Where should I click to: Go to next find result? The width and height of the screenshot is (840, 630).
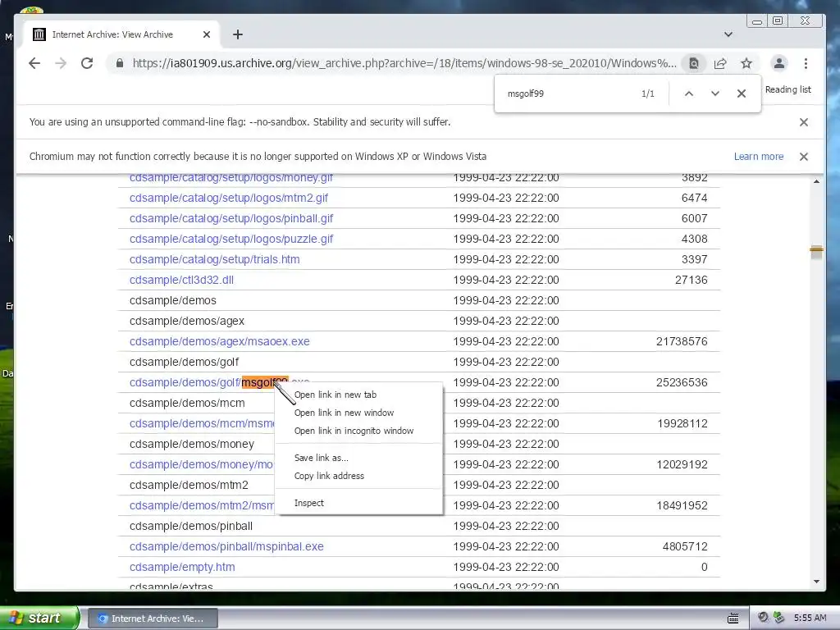[x=715, y=94]
